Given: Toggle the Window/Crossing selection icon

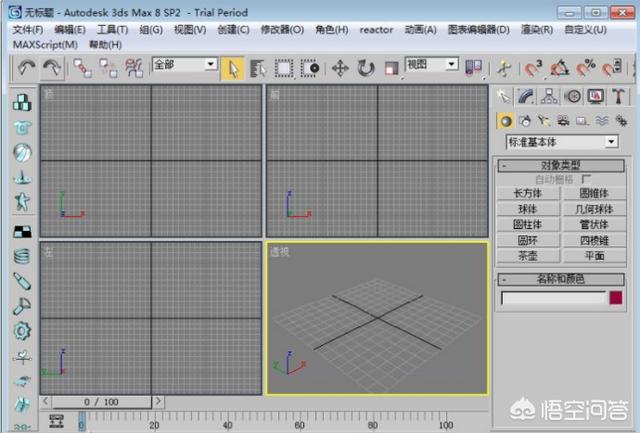Looking at the screenshot, I should [x=309, y=69].
